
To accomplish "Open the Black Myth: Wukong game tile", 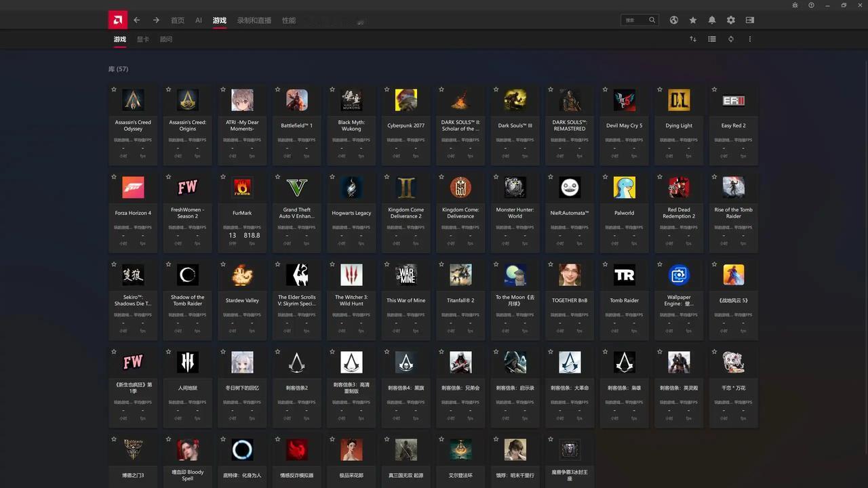I will (x=351, y=122).
